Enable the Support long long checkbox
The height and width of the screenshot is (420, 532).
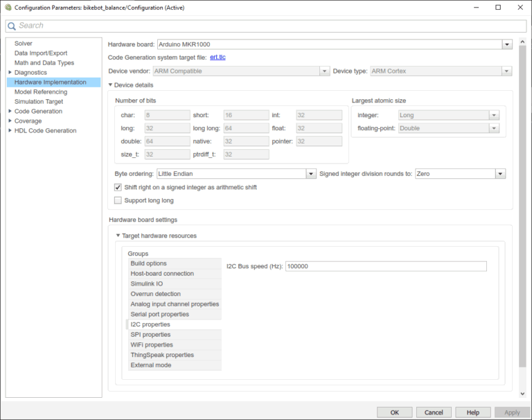coord(118,200)
